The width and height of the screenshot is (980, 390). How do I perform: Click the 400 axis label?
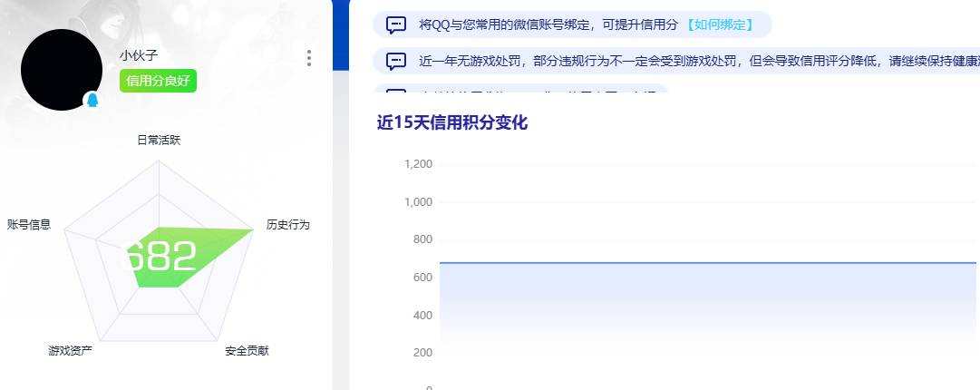point(422,315)
